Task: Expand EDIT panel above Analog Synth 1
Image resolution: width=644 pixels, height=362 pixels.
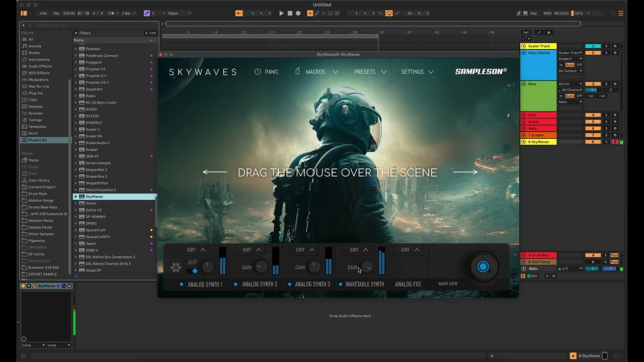Action: pyautogui.click(x=196, y=250)
